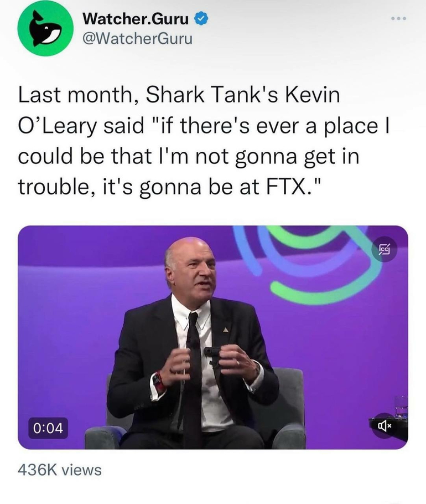Open the Watcher.Guru display name

(136, 20)
